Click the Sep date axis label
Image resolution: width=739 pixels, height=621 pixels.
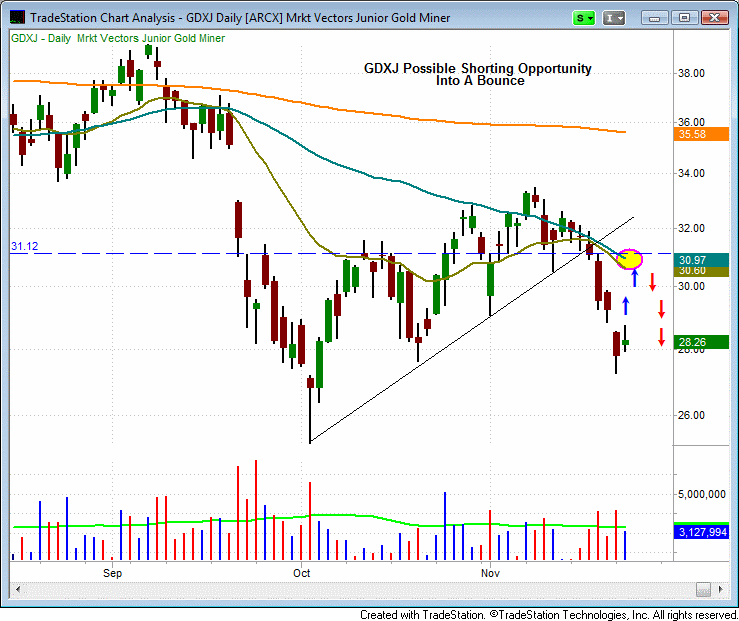click(112, 573)
